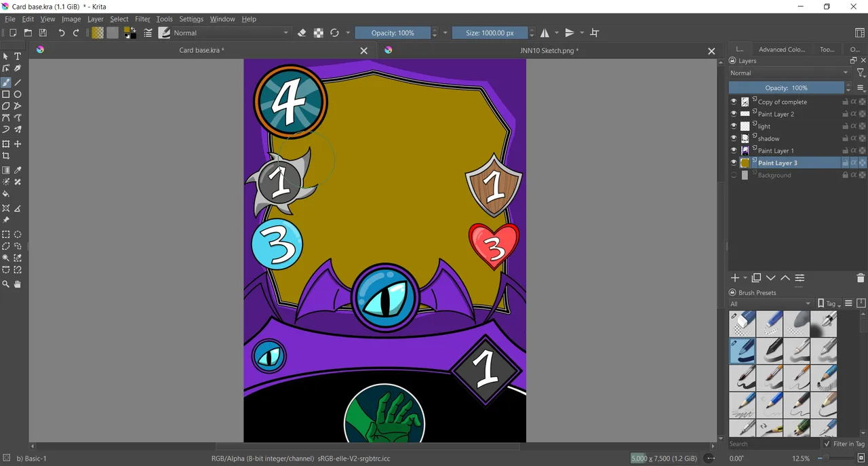The height and width of the screenshot is (466, 868).
Task: Switch to JNN10 Sketch.png tab
Action: pos(547,51)
